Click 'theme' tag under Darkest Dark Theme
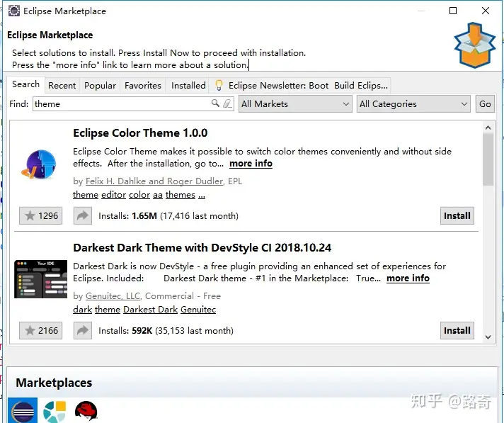The image size is (504, 423). (x=108, y=310)
